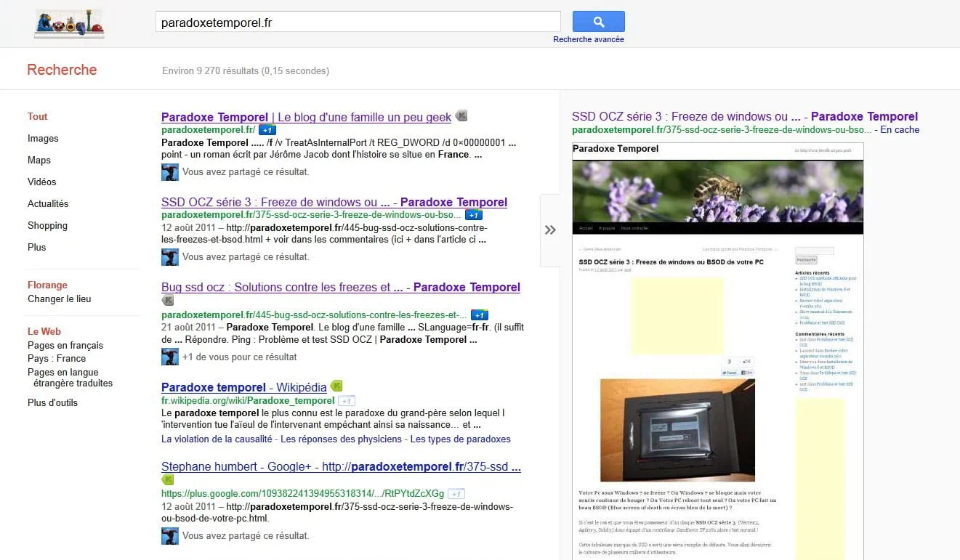This screenshot has width=960, height=560.
Task: Click gray badge below Bug ssd ocz title
Action: tap(168, 300)
